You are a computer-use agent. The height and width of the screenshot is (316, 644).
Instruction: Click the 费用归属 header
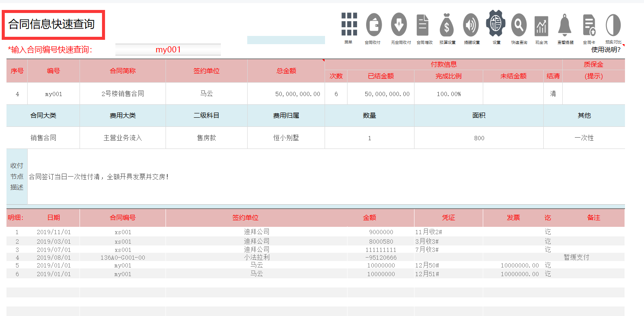tap(286, 116)
